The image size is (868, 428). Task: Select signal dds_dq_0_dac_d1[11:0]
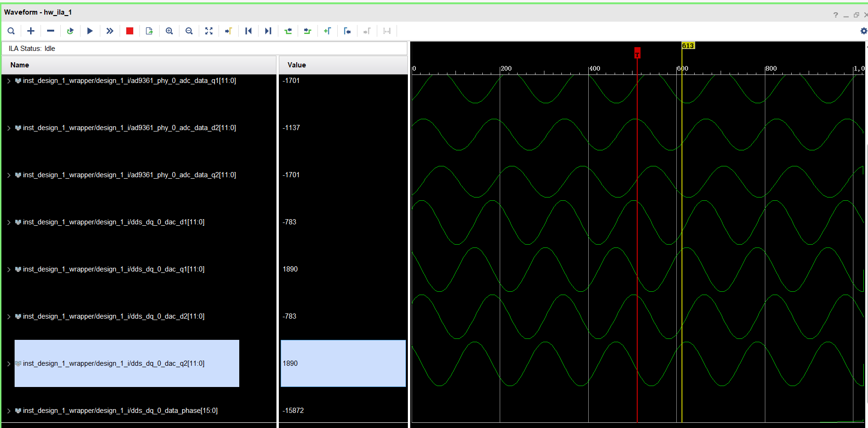click(114, 222)
